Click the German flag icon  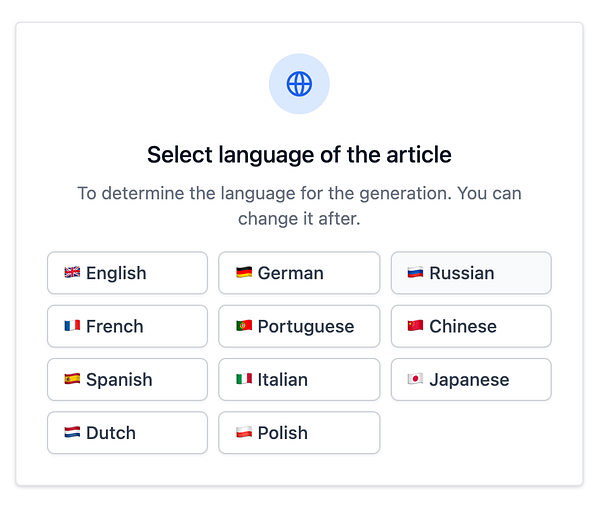pyautogui.click(x=244, y=273)
